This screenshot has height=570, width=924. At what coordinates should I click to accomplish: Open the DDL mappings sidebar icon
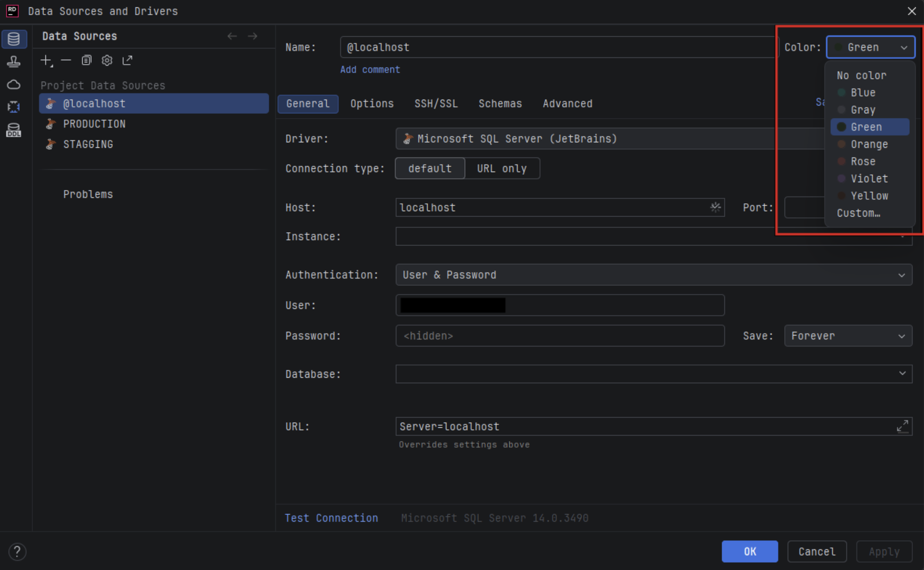pyautogui.click(x=14, y=130)
